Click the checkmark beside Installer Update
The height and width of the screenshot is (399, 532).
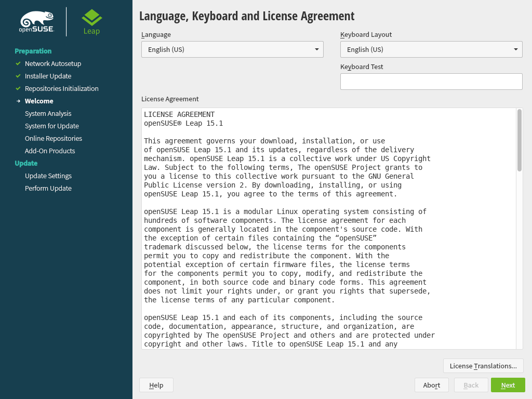(18, 76)
